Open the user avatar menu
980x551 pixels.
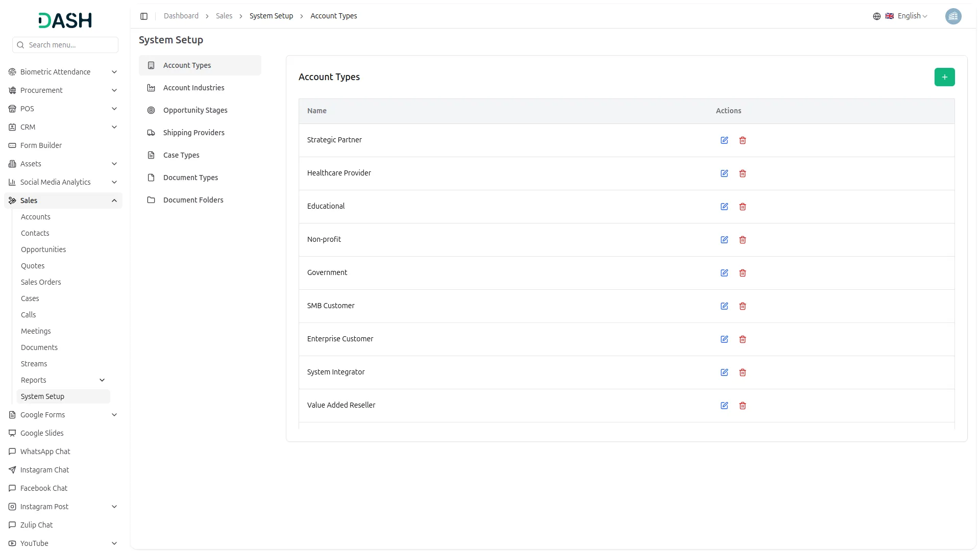pos(952,16)
